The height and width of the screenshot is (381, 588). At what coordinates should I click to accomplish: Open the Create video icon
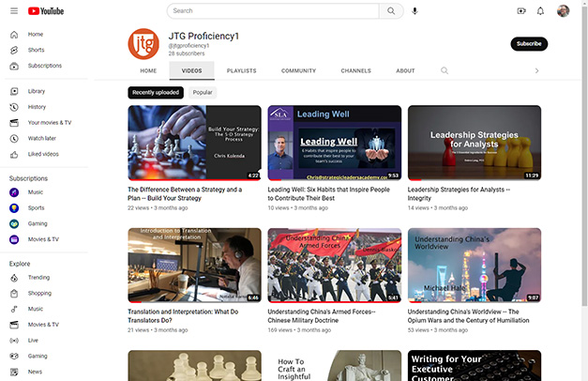(x=521, y=11)
